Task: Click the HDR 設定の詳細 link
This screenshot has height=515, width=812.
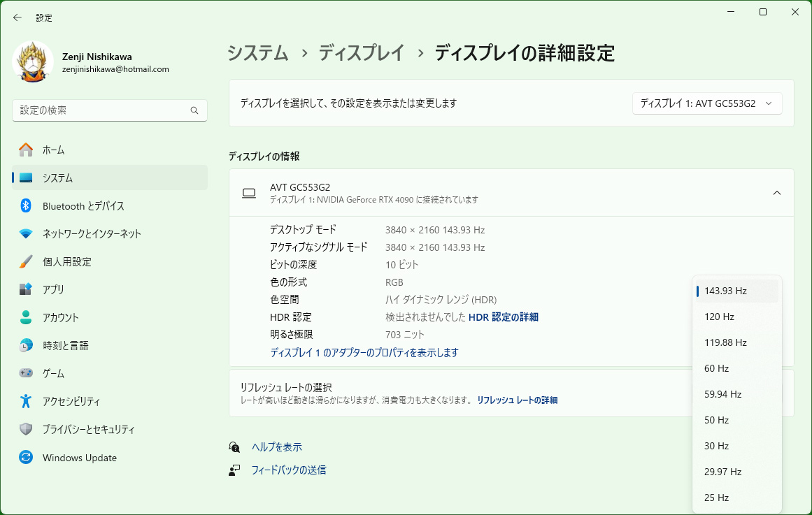Action: tap(503, 317)
